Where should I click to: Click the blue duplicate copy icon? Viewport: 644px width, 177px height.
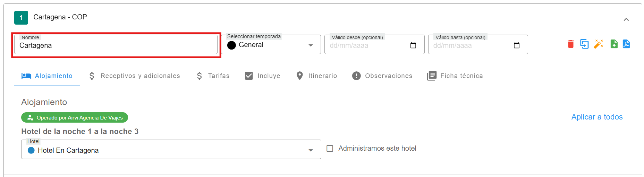point(584,44)
